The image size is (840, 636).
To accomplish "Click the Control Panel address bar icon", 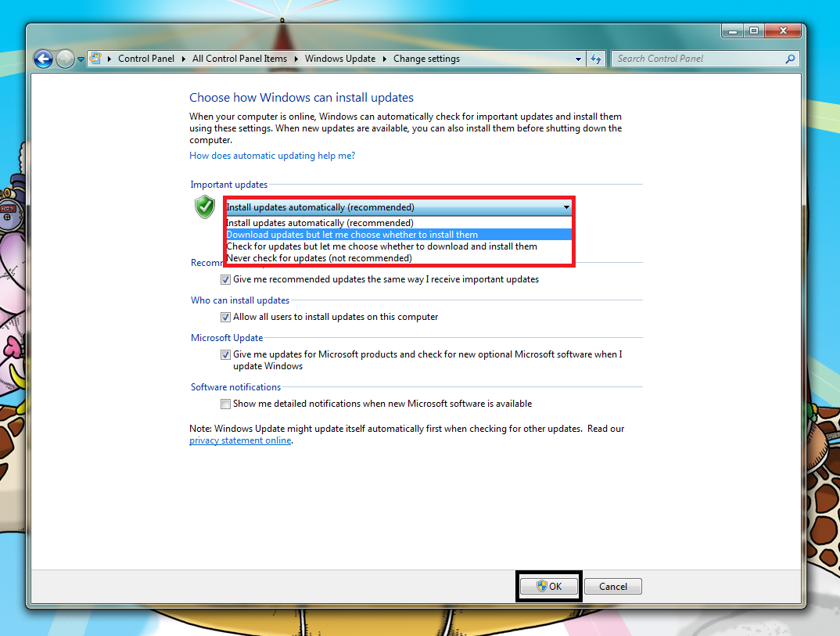I will click(x=96, y=59).
